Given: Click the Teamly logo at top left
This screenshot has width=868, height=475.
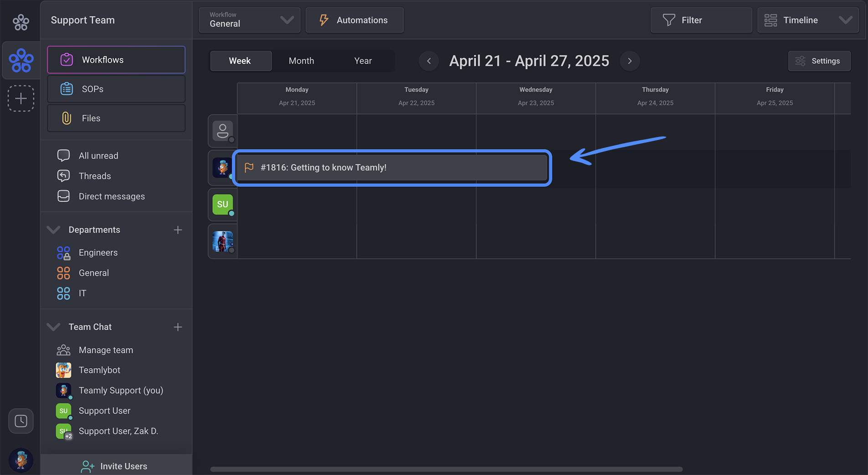Looking at the screenshot, I should coord(21,21).
